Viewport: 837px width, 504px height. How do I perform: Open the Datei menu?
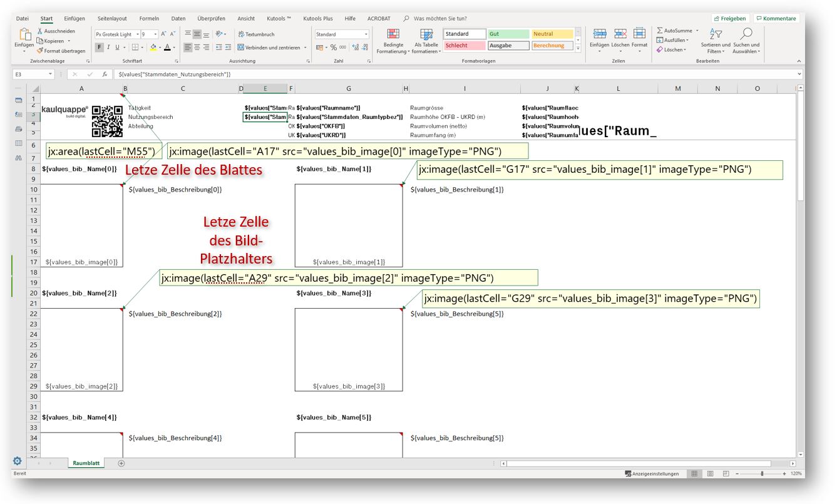[23, 19]
